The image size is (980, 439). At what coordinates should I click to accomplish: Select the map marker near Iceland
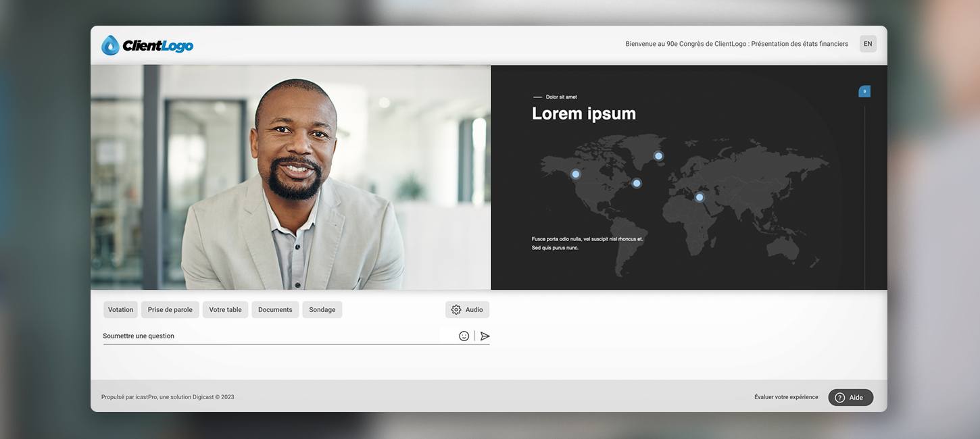tap(658, 156)
